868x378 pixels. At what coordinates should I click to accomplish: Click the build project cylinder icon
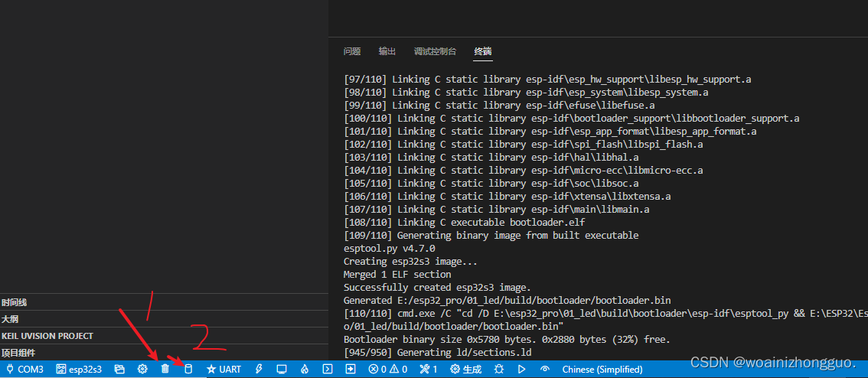pos(188,369)
